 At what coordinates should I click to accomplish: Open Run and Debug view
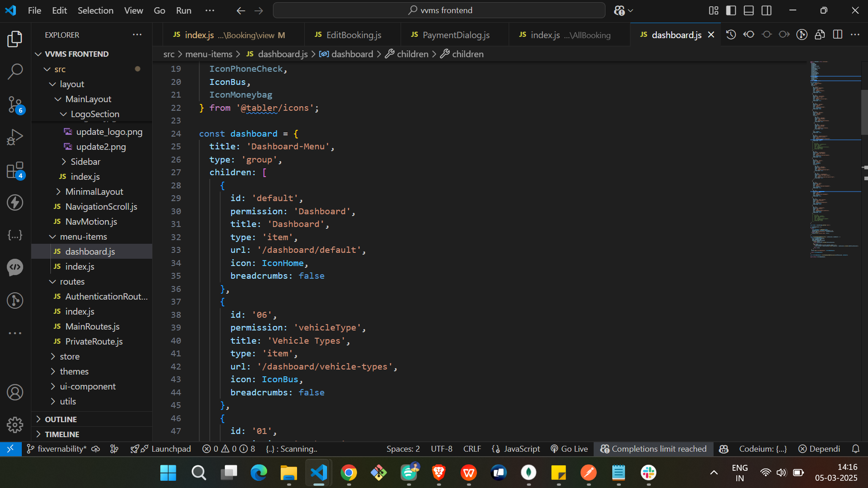(15, 137)
